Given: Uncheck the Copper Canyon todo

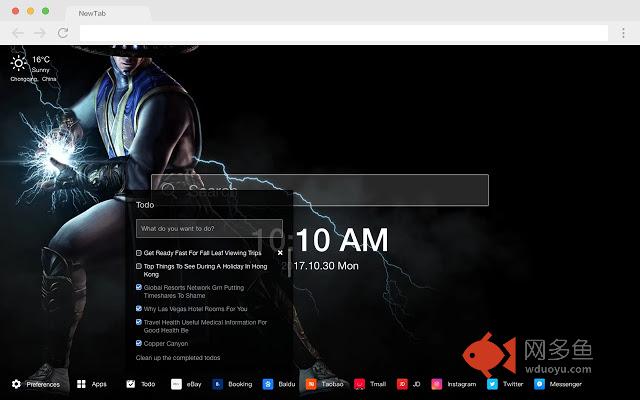Looking at the screenshot, I should pos(139,343).
